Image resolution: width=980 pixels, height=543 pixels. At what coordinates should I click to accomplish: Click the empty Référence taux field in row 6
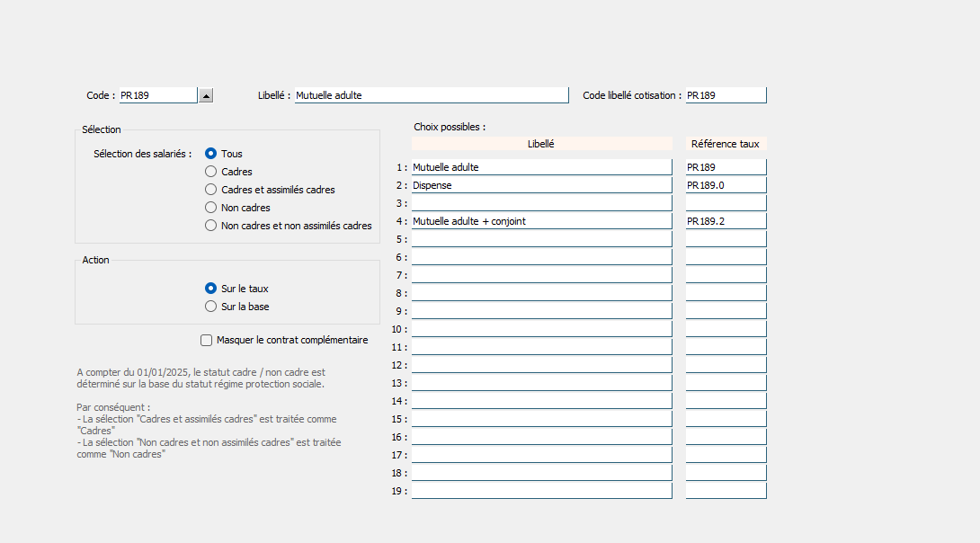click(726, 257)
